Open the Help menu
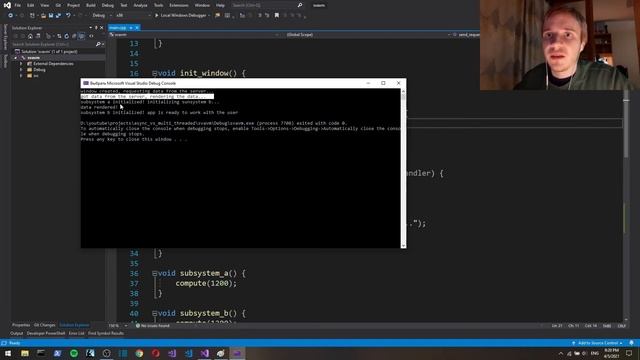The width and height of the screenshot is (640, 360). point(220,5)
